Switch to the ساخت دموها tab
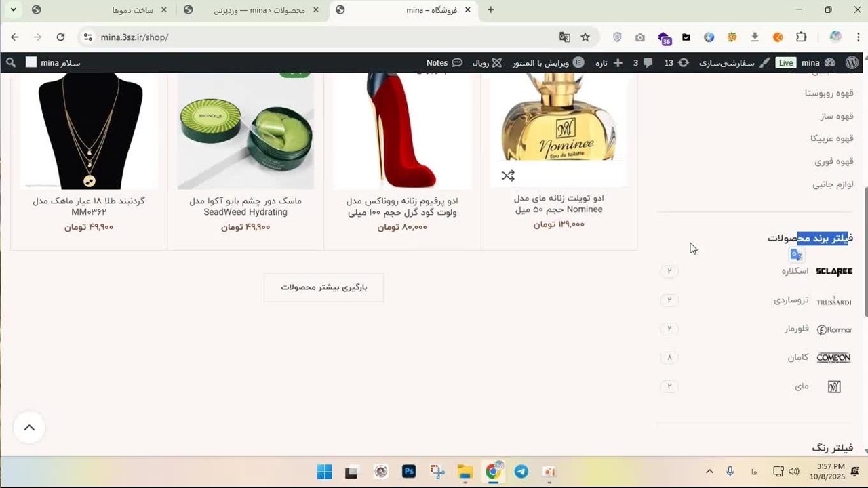 pyautogui.click(x=132, y=10)
